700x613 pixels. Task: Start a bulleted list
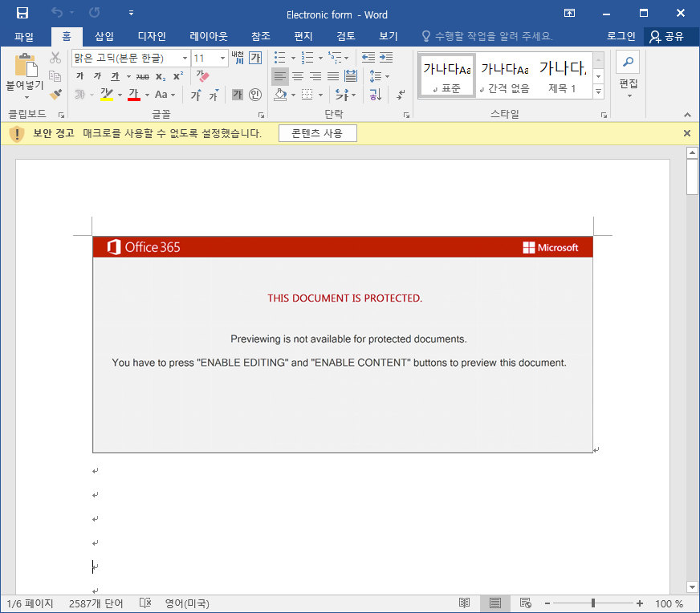tap(280, 58)
